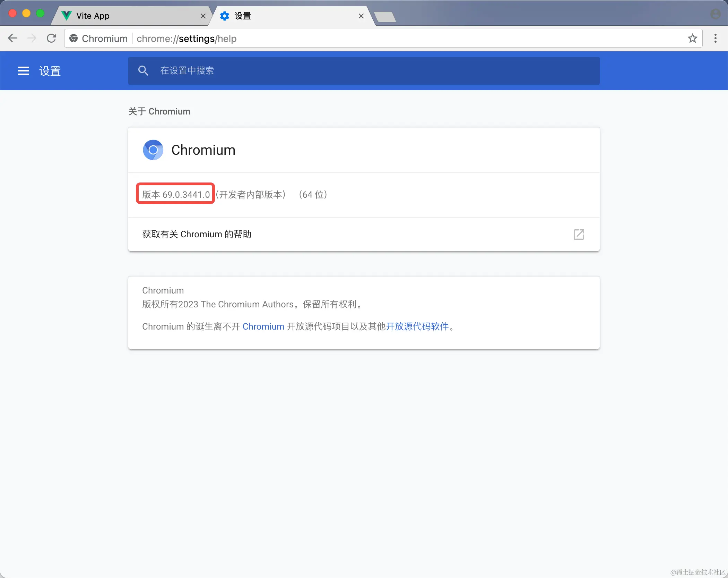Viewport: 728px width, 578px height.
Task: Open the user profile avatar icon
Action: coord(715,14)
